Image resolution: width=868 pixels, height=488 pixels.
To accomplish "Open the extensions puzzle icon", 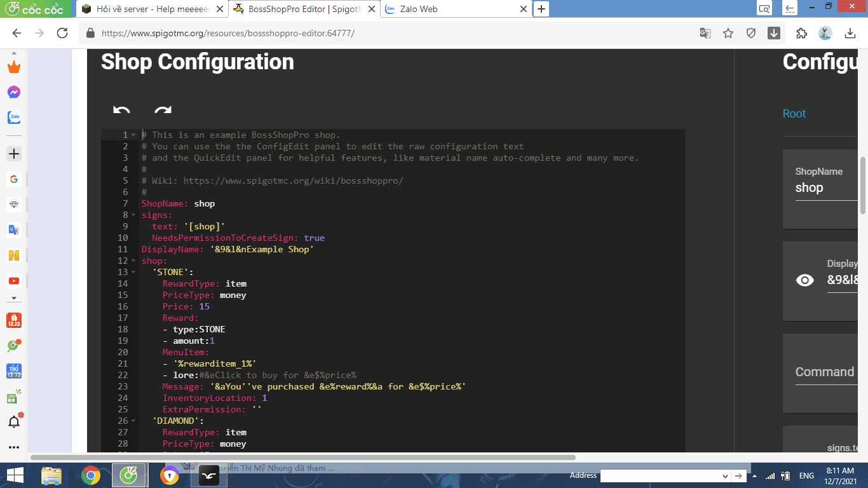I will pos(801,33).
